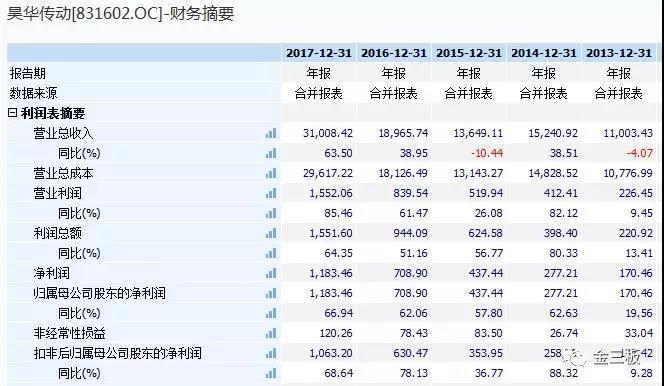Select the red -10.44 growth cell
664x386 pixels.
tap(487, 153)
